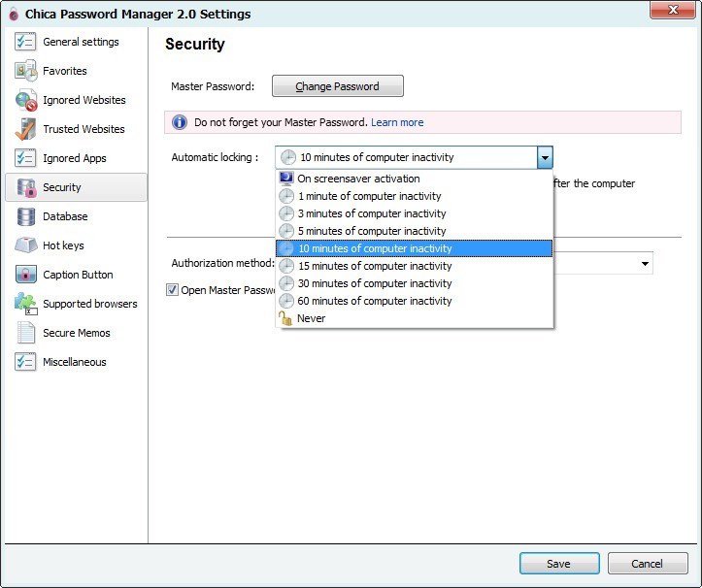The image size is (702, 588).
Task: Open the General settings page
Action: [77, 42]
